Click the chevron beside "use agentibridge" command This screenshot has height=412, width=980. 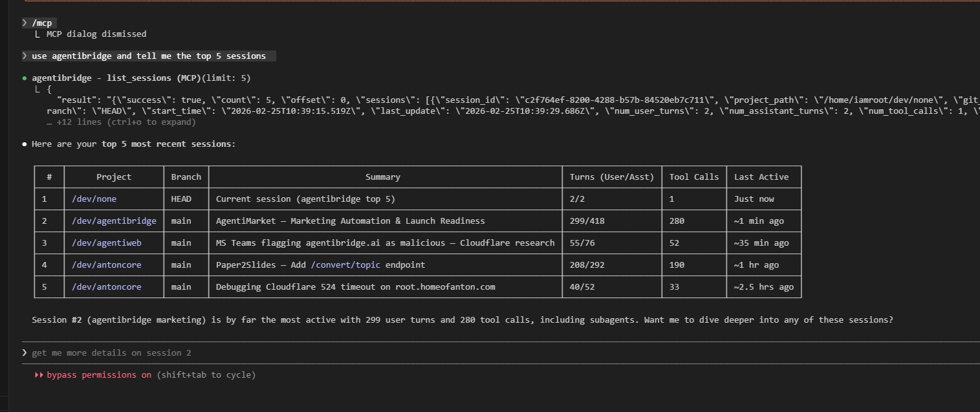point(25,56)
